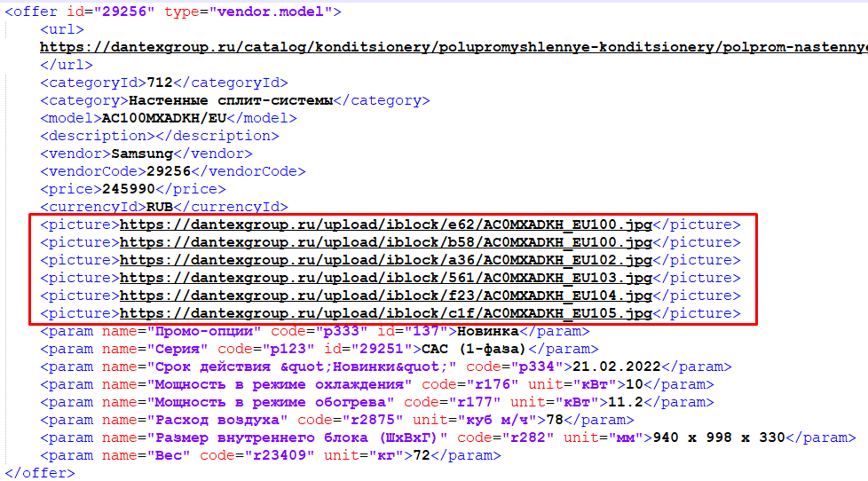Click category text "Настенные сплит-системы"
The width and height of the screenshot is (868, 481).
(230, 100)
